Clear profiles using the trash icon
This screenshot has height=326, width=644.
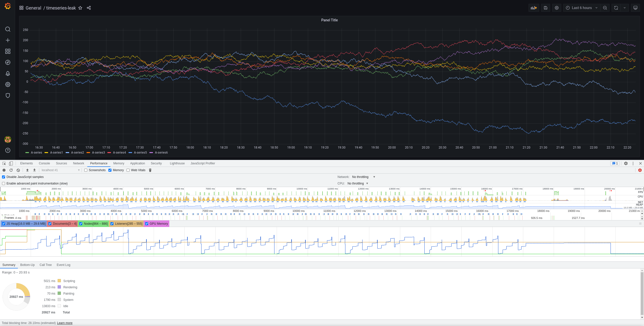tap(150, 170)
